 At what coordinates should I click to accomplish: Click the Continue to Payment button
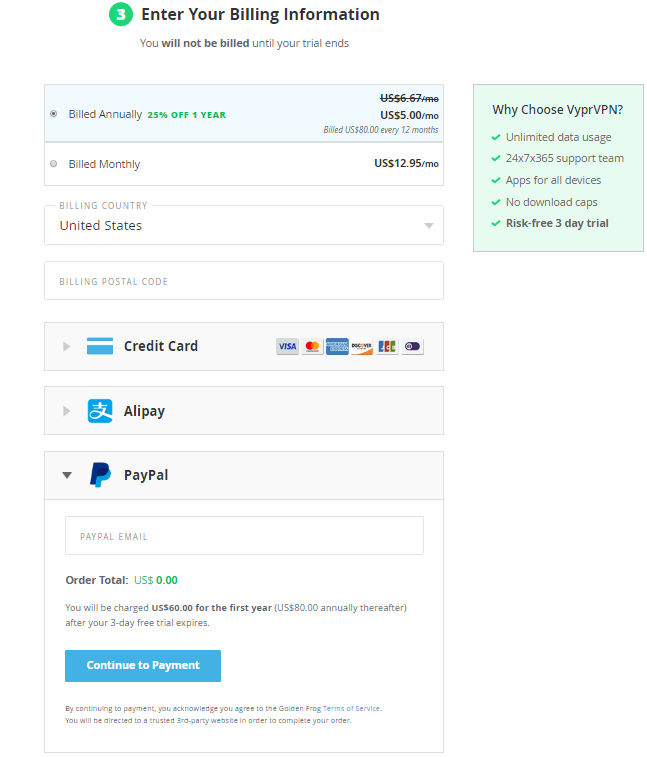pyautogui.click(x=143, y=666)
